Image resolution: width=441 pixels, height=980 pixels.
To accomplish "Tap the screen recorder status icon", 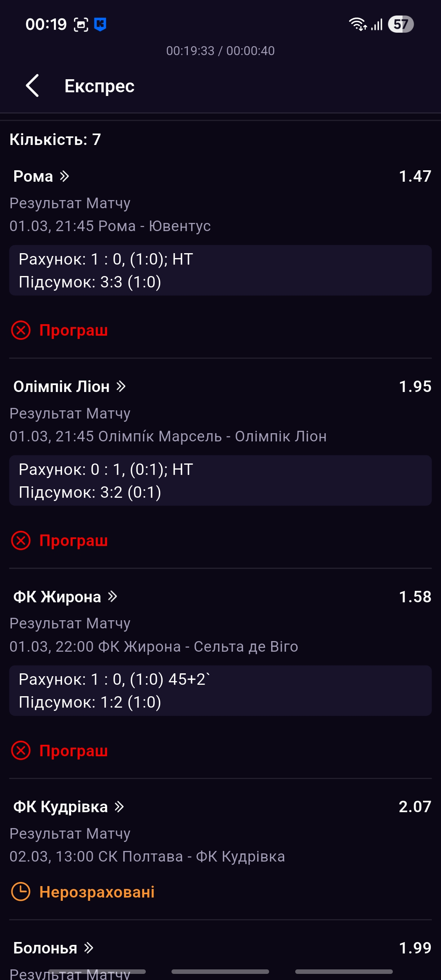I will 81,25.
